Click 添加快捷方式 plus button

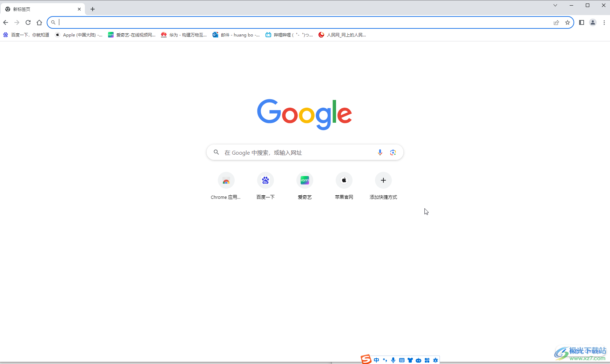pos(383,180)
